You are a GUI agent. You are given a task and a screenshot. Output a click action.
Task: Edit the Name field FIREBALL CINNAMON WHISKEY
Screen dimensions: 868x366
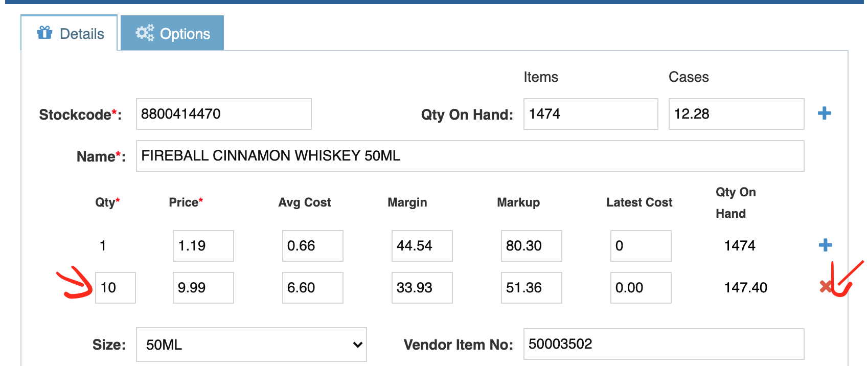470,156
